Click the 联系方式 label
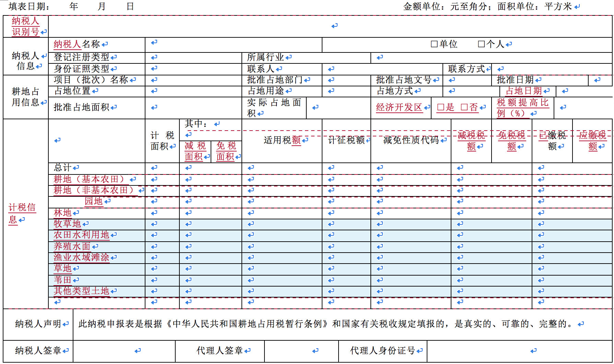The width and height of the screenshot is (614, 364). pyautogui.click(x=467, y=69)
